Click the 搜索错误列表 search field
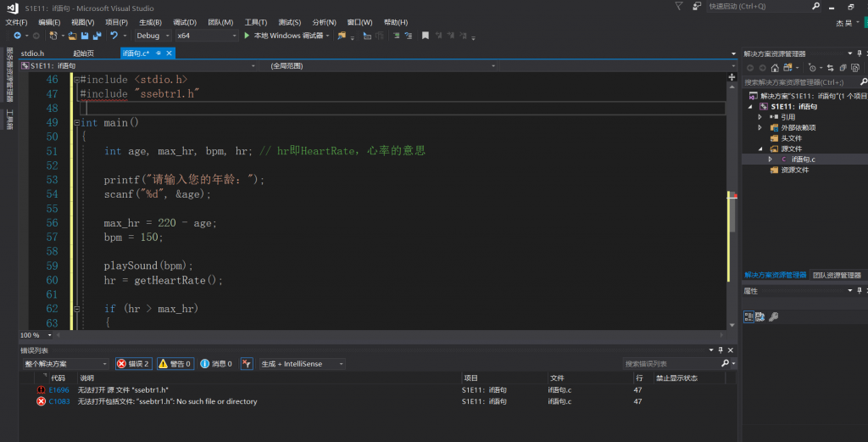 tap(671, 364)
